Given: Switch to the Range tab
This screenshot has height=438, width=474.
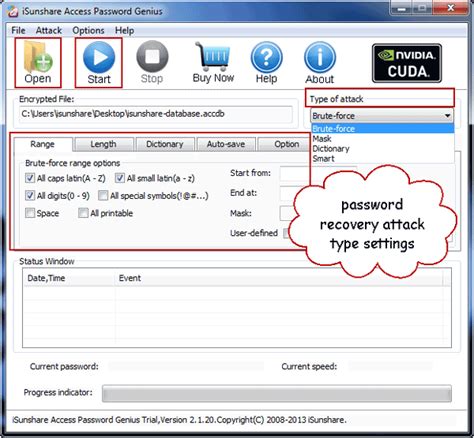Looking at the screenshot, I should (43, 144).
